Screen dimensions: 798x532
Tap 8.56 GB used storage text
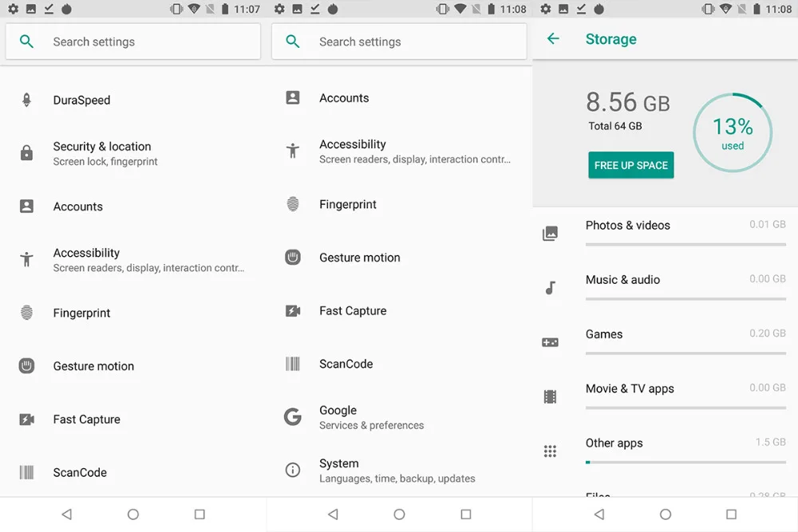coord(627,102)
